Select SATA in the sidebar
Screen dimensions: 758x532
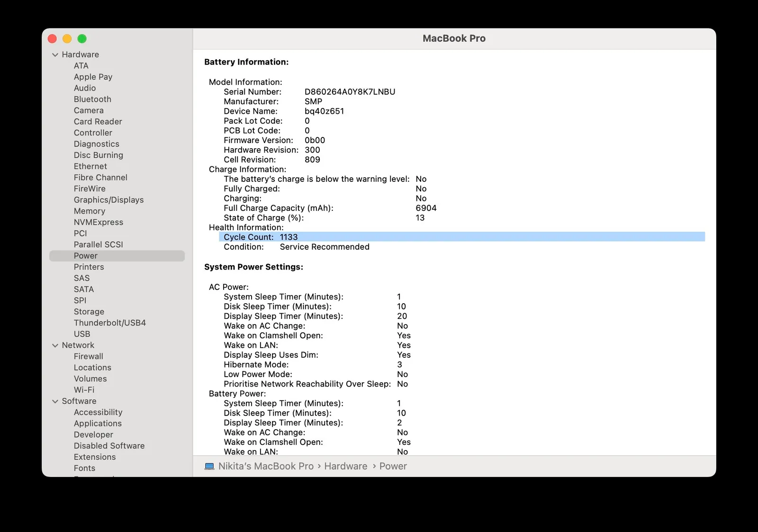[84, 289]
